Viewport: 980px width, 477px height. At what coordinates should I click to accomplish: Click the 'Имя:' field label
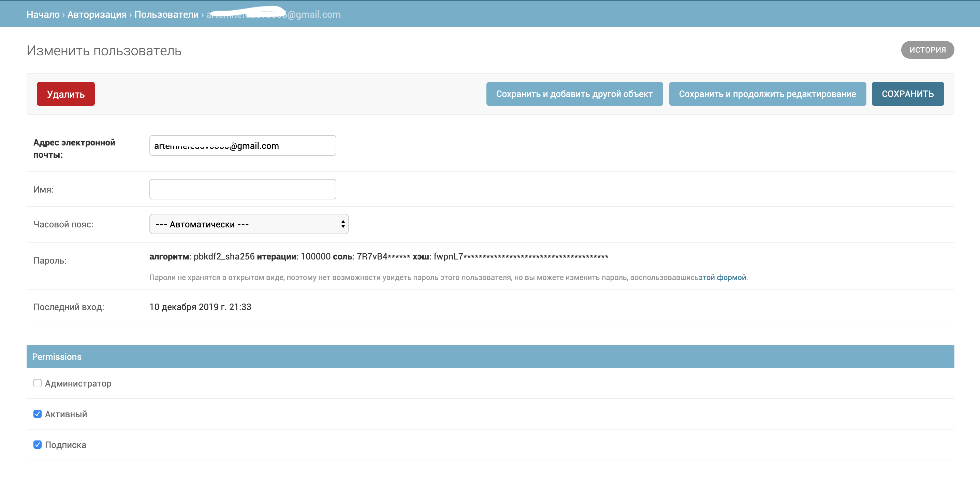coord(43,190)
